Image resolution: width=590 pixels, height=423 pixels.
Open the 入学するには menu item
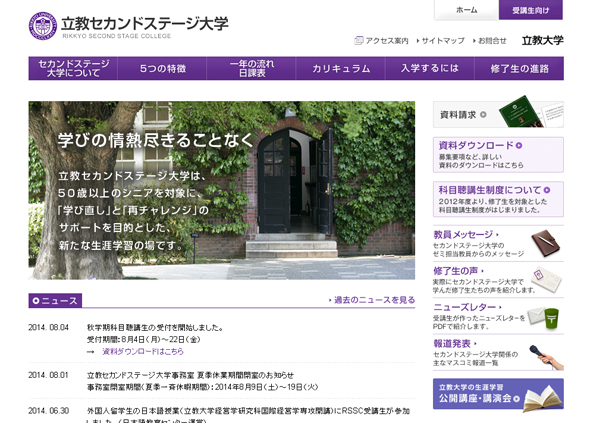click(x=430, y=68)
